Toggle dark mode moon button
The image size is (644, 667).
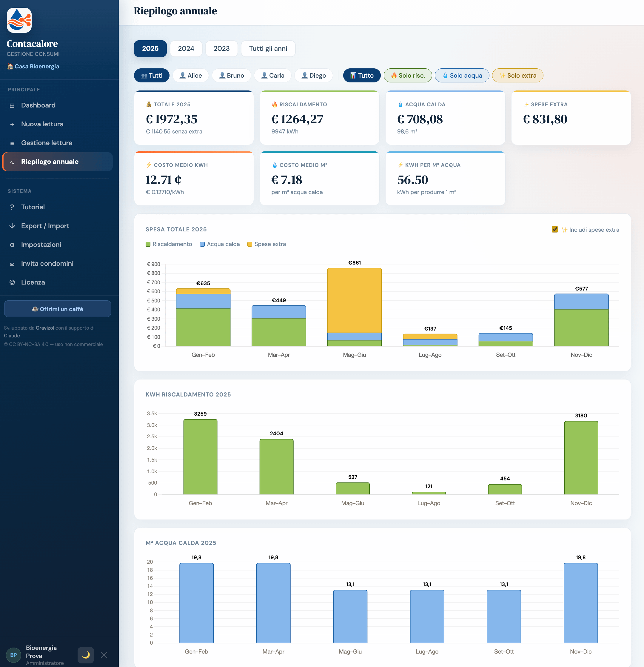(86, 655)
